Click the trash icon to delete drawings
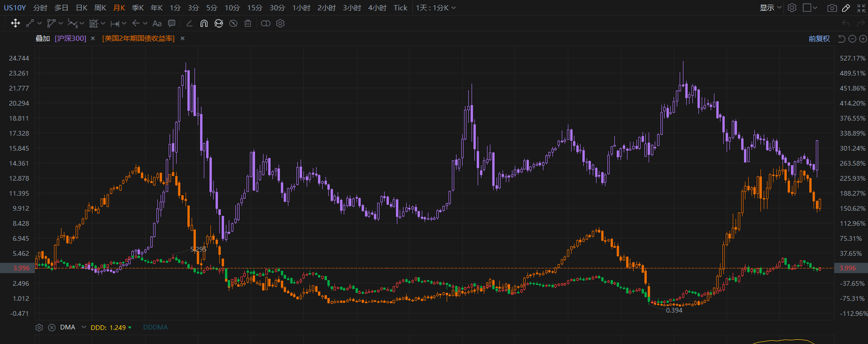This screenshot has height=344, width=868. coord(248,23)
